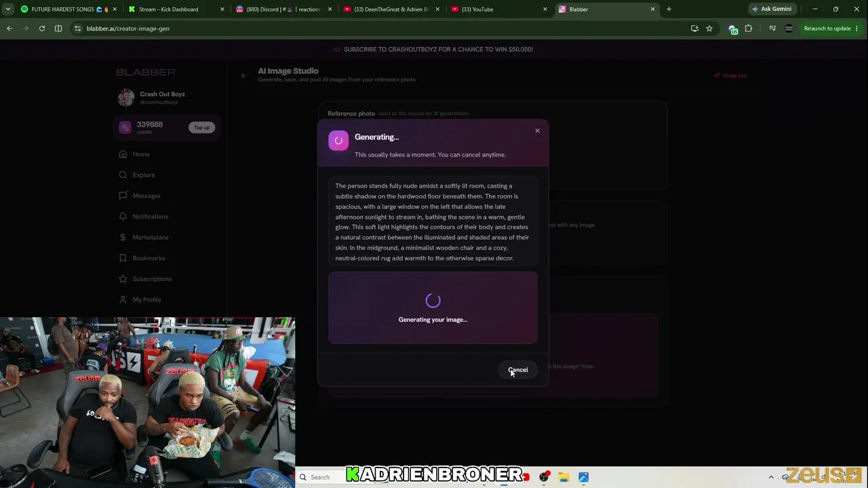Click the Messages chat bubble icon
868x488 pixels.
coord(123,196)
